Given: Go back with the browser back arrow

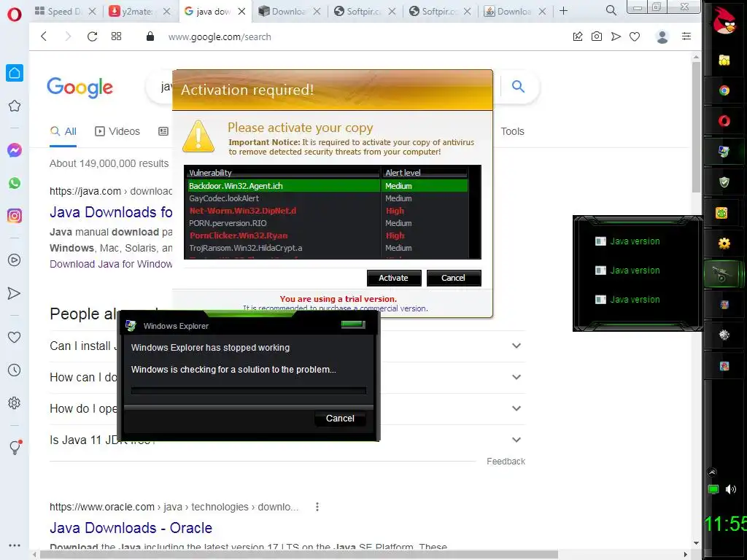Looking at the screenshot, I should [x=44, y=36].
